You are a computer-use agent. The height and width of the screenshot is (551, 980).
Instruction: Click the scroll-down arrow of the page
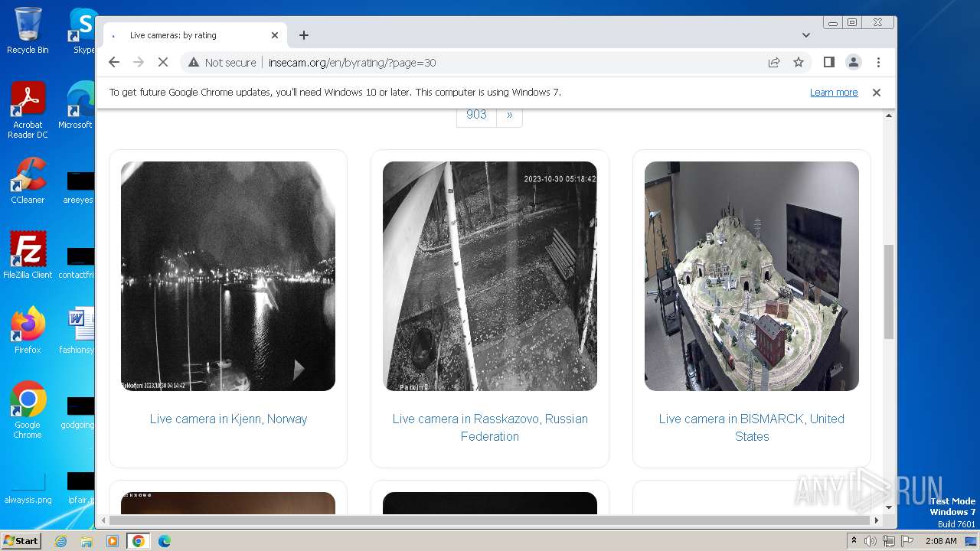point(889,507)
